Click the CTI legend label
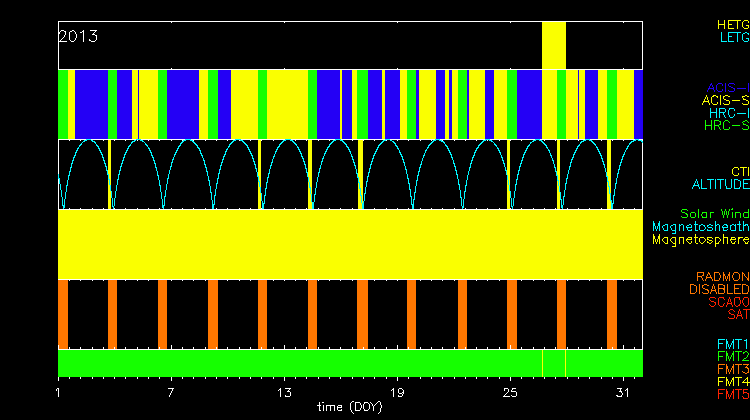 point(739,172)
